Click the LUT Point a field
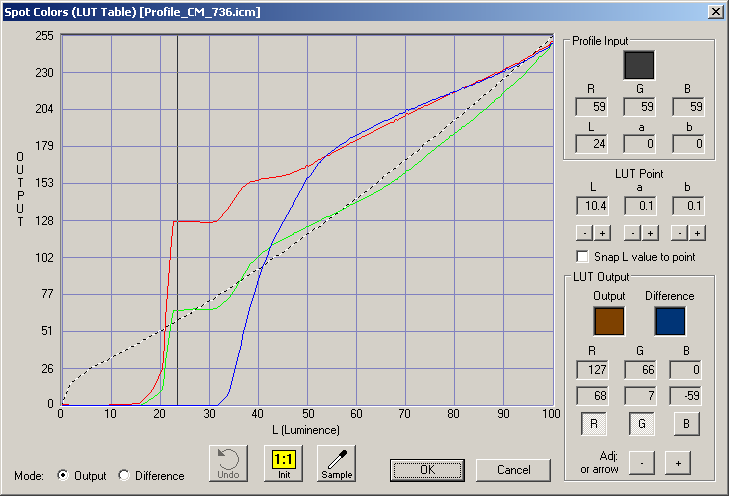The image size is (729, 496). (x=640, y=206)
